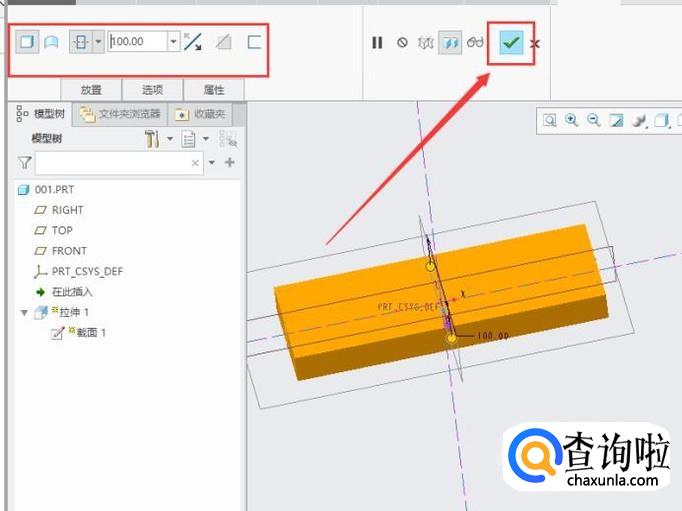682x511 pixels.
Task: Open the 放置 tab
Action: [92, 89]
